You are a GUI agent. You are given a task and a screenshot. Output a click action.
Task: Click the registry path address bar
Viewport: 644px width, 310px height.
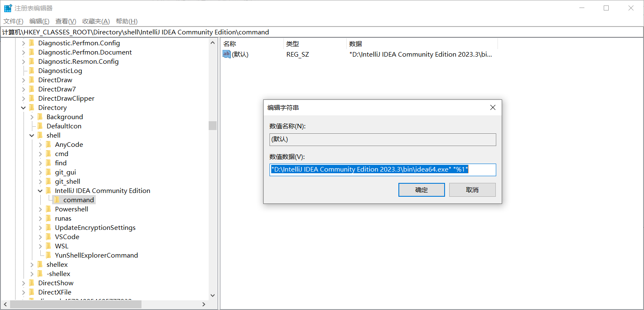coord(322,32)
